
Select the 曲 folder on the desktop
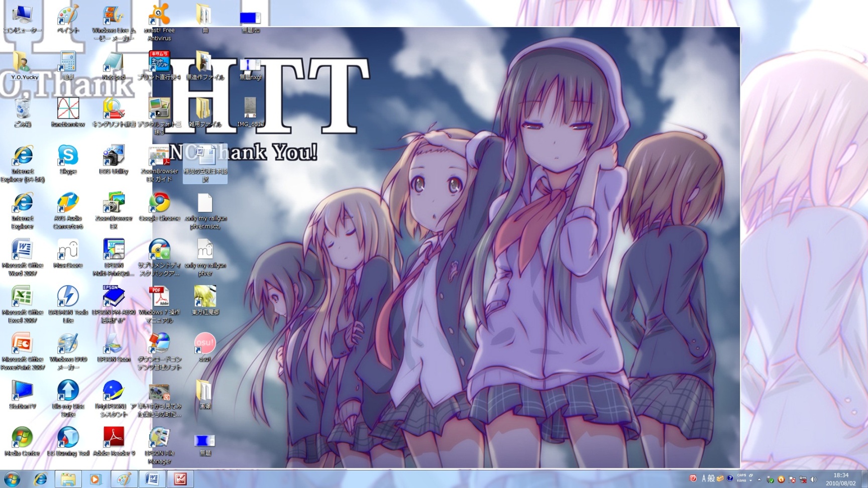point(204,20)
